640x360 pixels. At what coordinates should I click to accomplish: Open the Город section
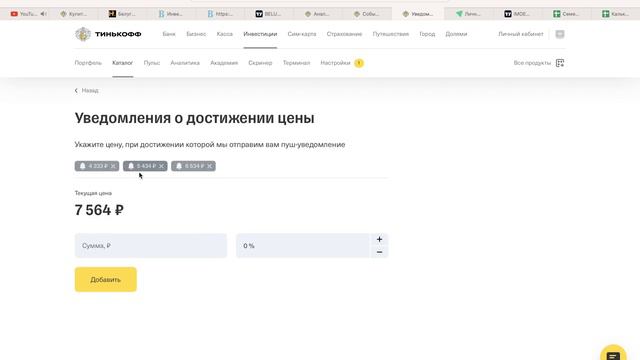click(427, 34)
